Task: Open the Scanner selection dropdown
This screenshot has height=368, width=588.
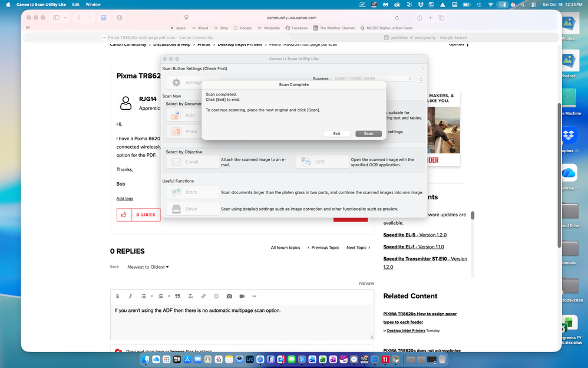Action: [372, 78]
